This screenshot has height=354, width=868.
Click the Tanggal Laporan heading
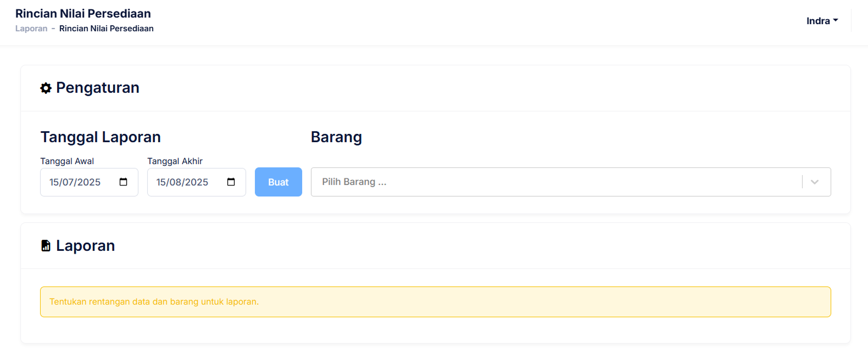(x=101, y=137)
